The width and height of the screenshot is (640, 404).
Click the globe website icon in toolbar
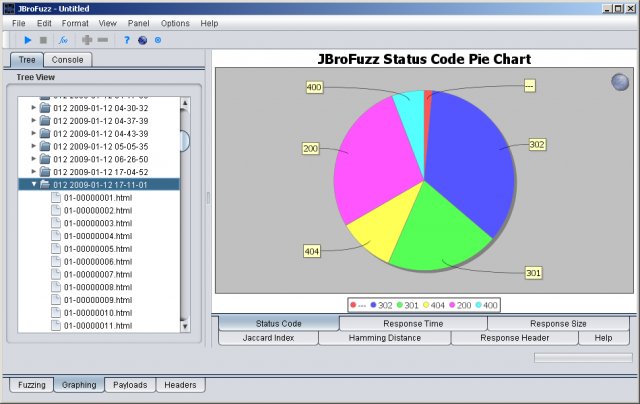142,40
